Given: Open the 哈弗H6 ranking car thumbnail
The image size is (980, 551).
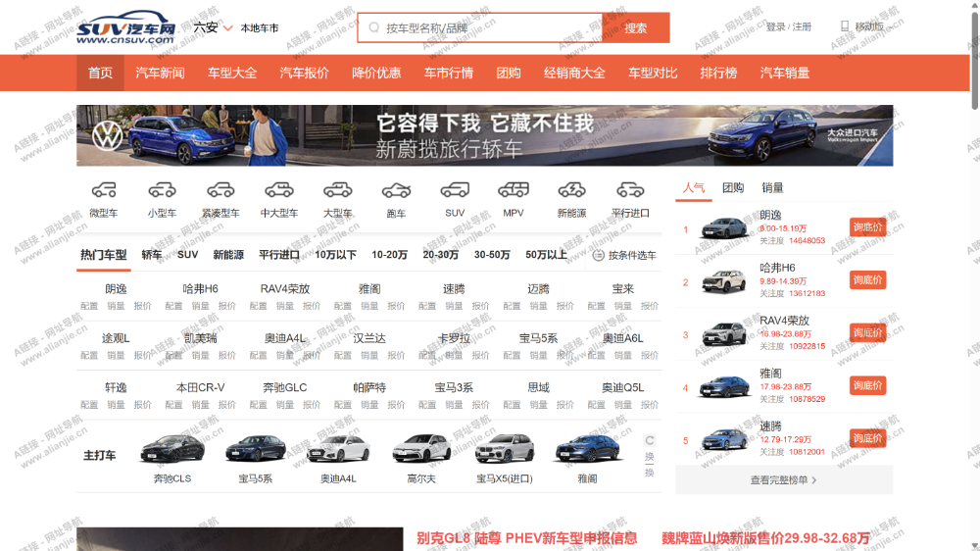Looking at the screenshot, I should coord(724,281).
